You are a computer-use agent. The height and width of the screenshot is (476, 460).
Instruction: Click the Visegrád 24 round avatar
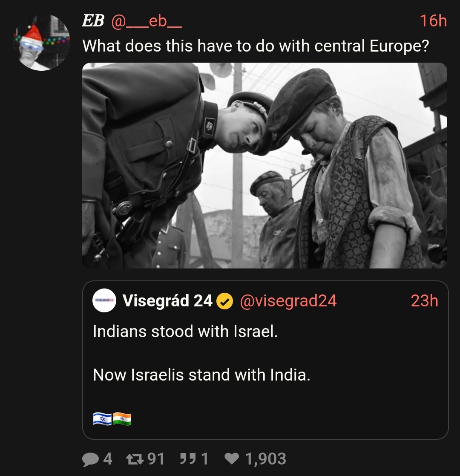tap(104, 300)
